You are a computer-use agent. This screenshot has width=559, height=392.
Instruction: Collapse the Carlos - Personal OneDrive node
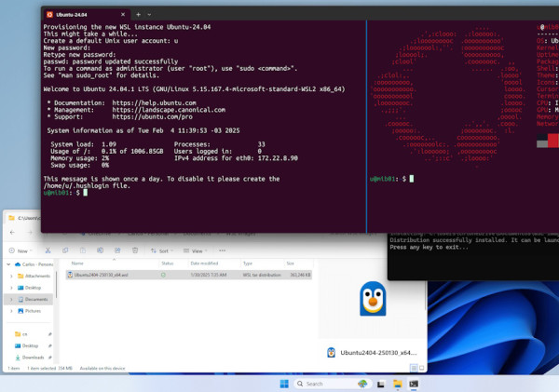(8, 264)
